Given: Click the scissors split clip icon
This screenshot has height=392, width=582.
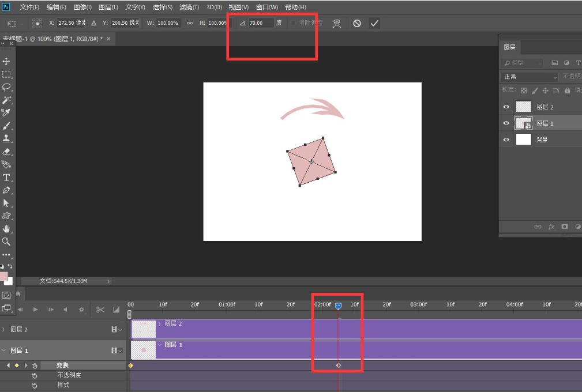Looking at the screenshot, I should click(100, 310).
